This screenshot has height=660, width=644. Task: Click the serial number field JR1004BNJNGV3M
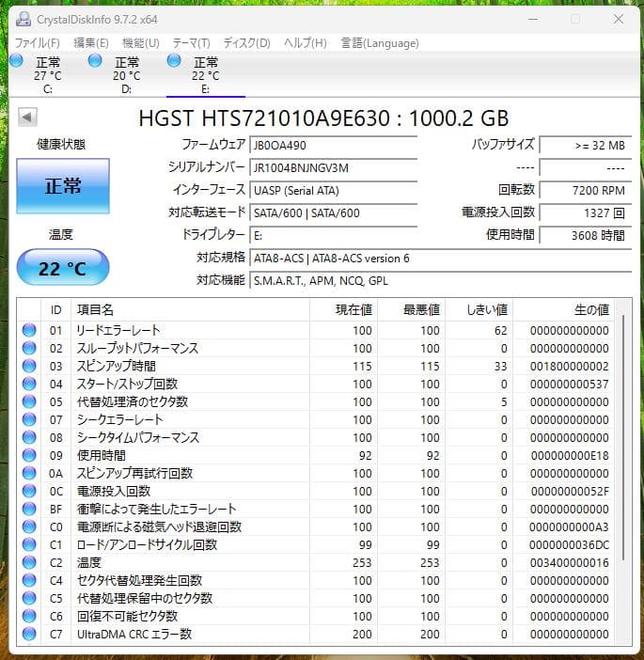click(334, 168)
